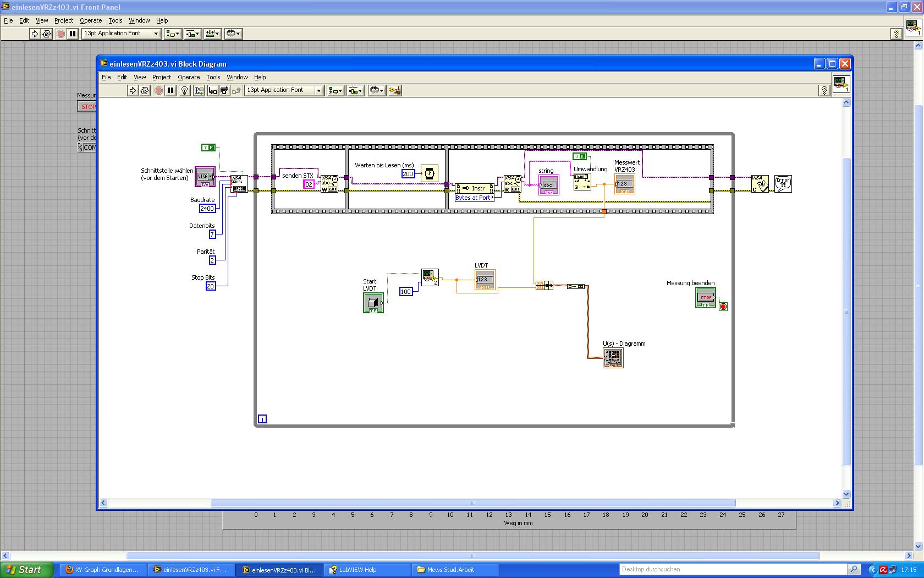The image size is (924, 578).
Task: Select the U(s) - Diagramm graph terminal
Action: (x=613, y=358)
